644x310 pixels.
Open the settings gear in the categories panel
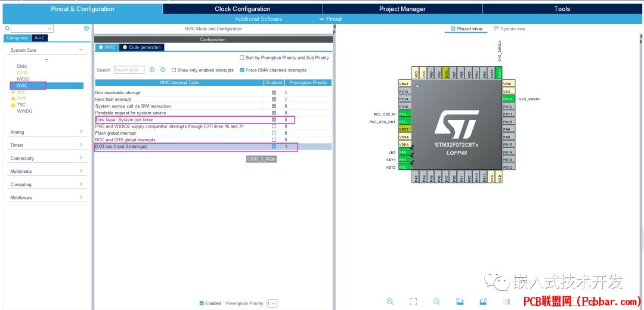86,29
